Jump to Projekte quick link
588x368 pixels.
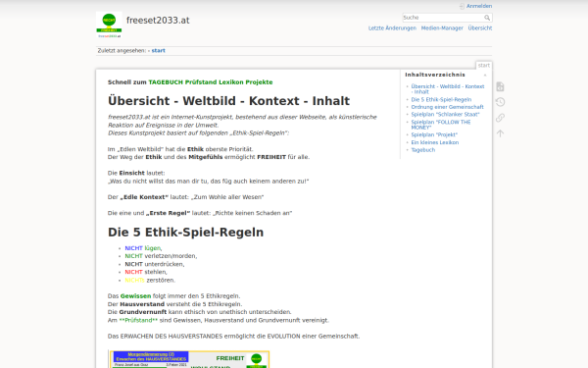[x=259, y=82]
